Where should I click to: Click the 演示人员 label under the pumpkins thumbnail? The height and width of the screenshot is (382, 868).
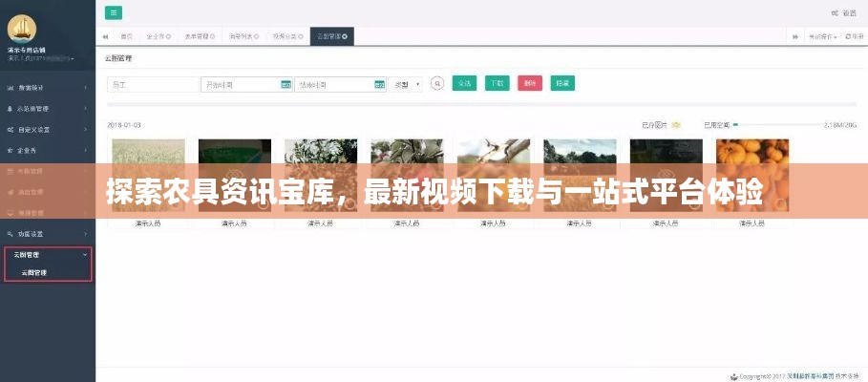pos(752,223)
